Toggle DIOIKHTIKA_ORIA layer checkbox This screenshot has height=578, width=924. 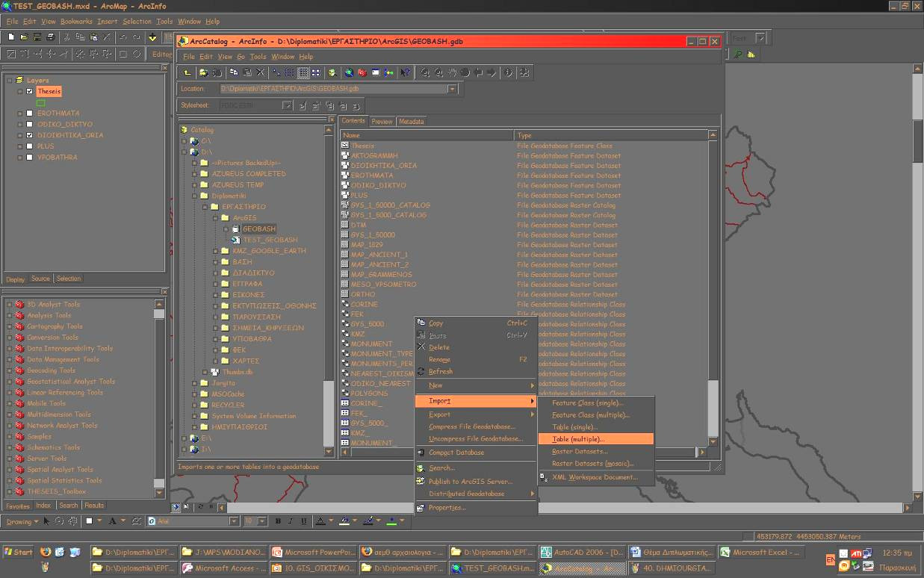click(29, 135)
